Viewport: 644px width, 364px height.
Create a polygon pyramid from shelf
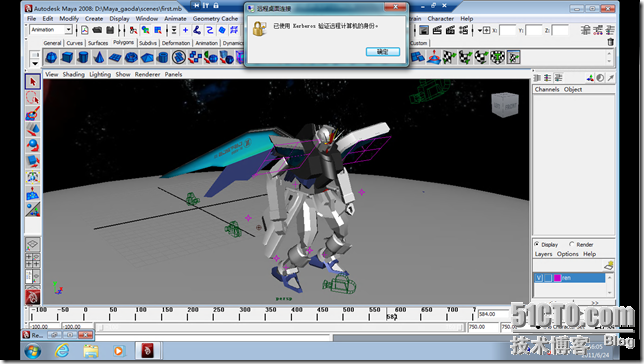[x=147, y=57]
